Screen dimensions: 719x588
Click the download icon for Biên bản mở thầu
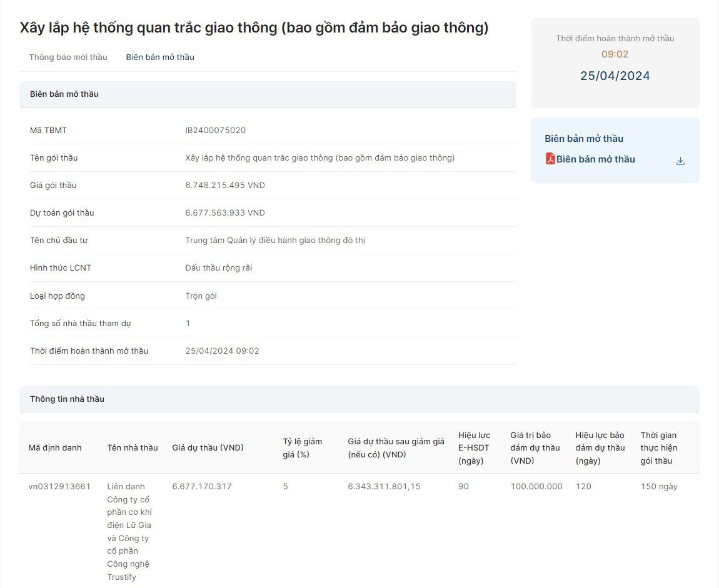[x=680, y=161]
